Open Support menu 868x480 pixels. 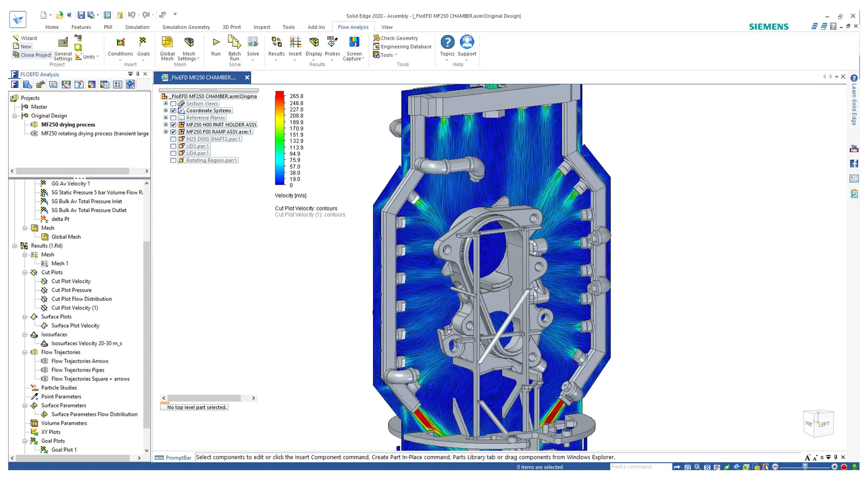(467, 48)
